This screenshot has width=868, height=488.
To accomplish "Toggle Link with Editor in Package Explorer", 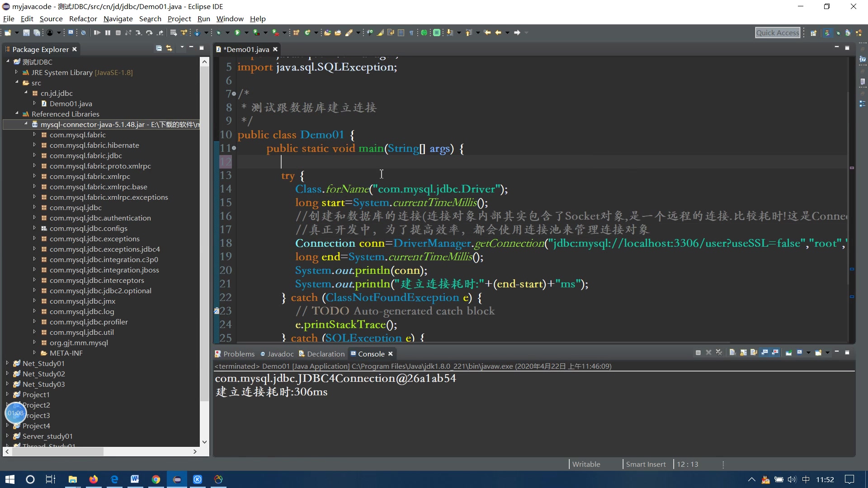I will tap(169, 48).
